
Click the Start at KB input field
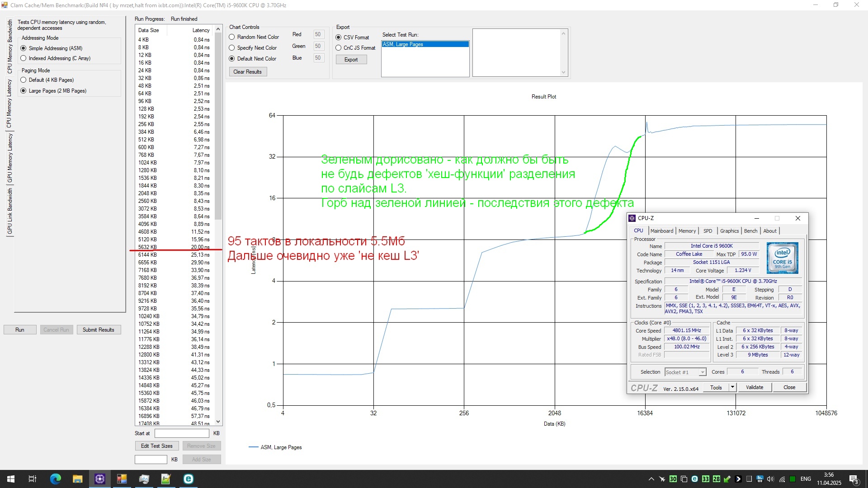(182, 433)
